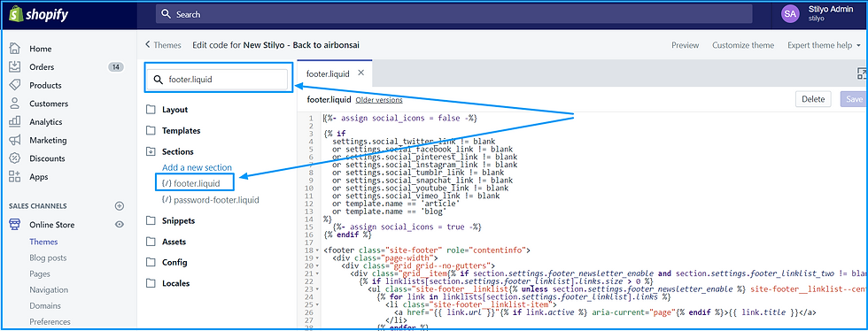
Task: Expand the Assets folder
Action: [x=151, y=242]
